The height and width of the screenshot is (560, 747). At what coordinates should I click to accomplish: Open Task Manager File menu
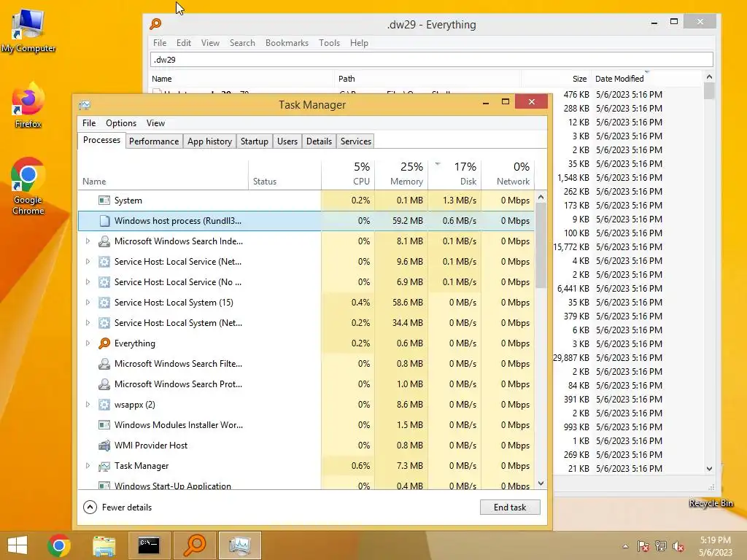89,123
